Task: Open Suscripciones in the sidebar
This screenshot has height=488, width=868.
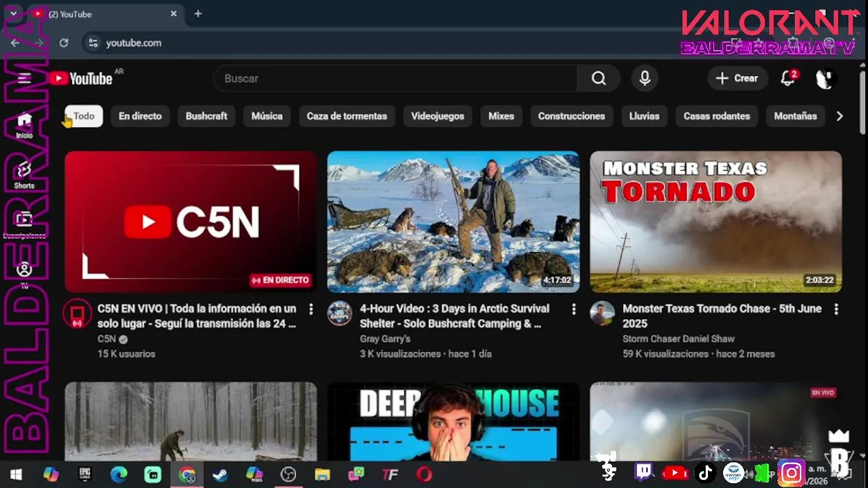Action: pyautogui.click(x=24, y=226)
